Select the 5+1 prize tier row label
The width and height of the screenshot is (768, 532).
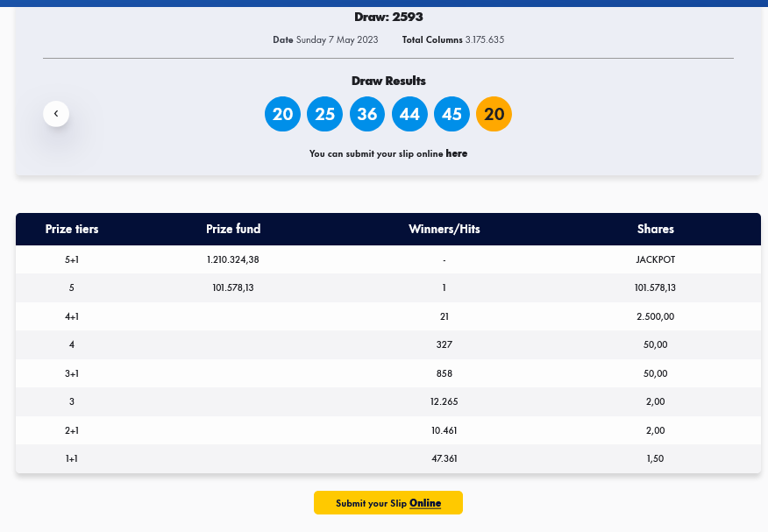[x=72, y=259]
